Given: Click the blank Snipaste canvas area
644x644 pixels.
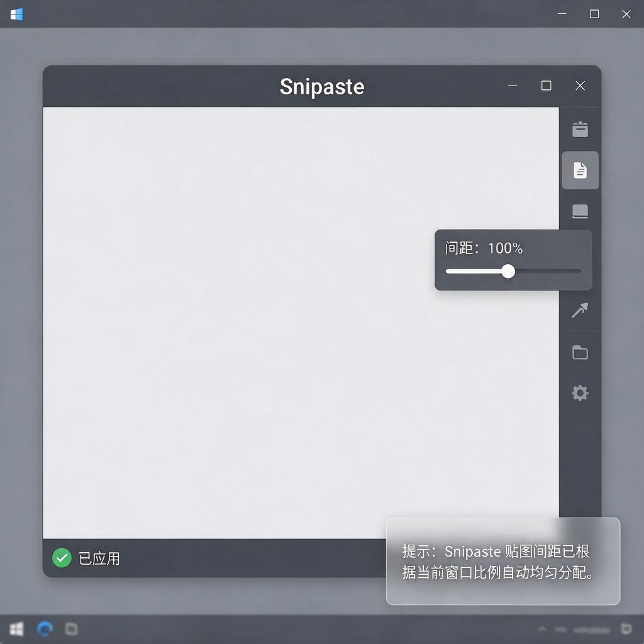Looking at the screenshot, I should 301,323.
